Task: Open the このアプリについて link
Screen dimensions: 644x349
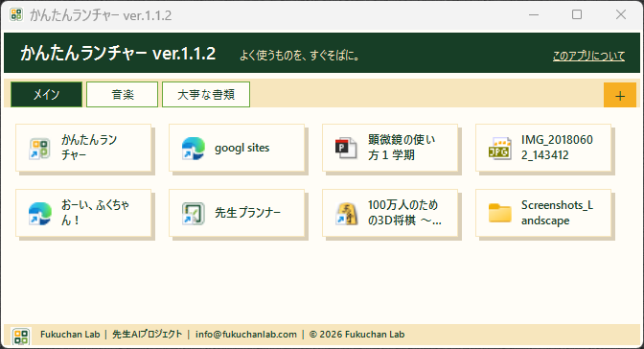Action: [x=588, y=56]
